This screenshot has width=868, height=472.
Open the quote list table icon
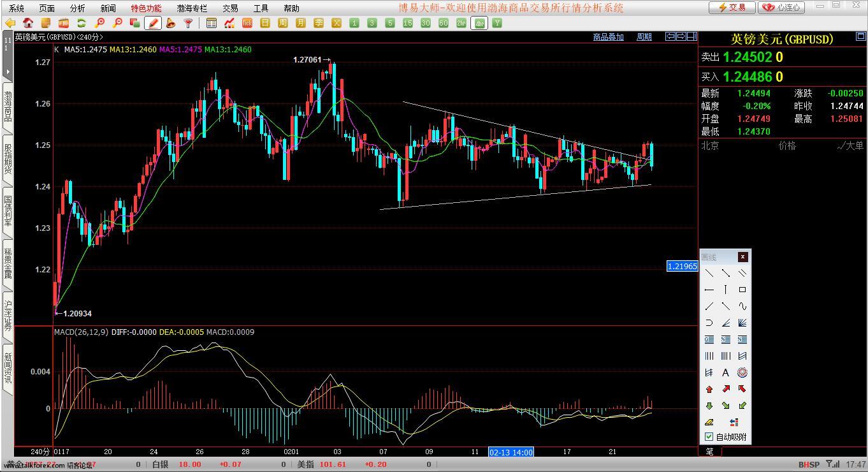coord(212,23)
